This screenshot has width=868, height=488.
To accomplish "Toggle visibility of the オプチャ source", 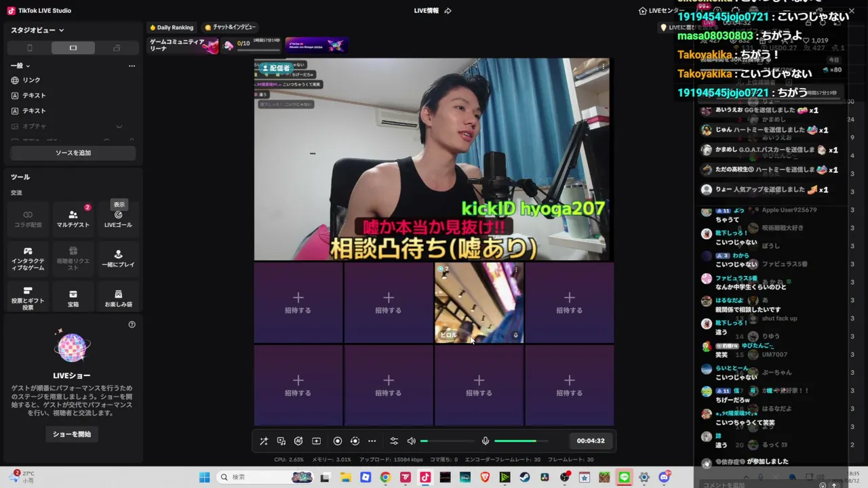I will coord(119,127).
